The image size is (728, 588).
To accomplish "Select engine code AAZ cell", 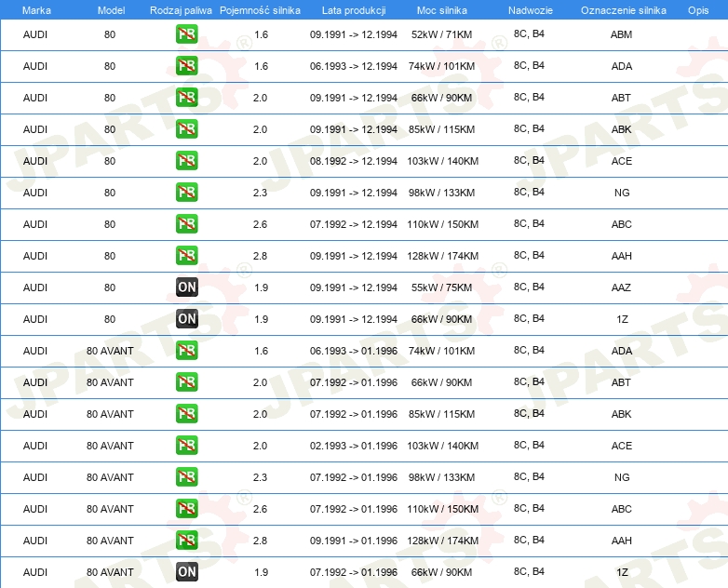I will [x=621, y=287].
